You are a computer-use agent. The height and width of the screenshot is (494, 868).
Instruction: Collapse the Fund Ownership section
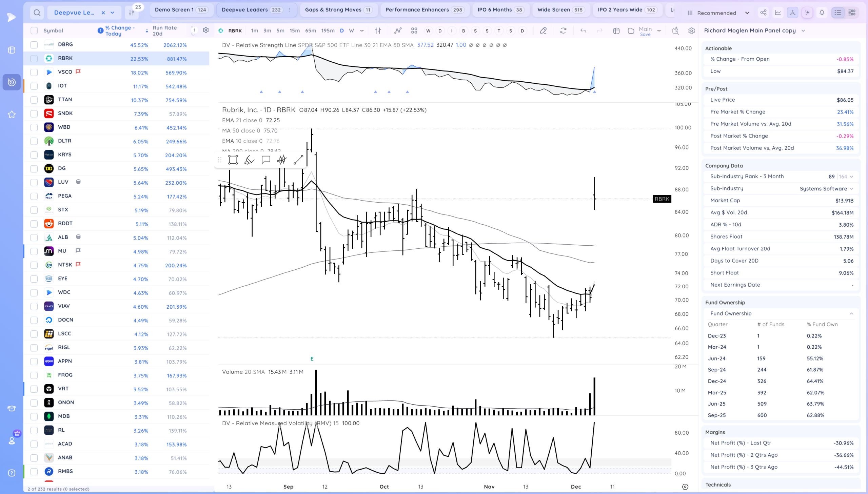[x=851, y=313]
